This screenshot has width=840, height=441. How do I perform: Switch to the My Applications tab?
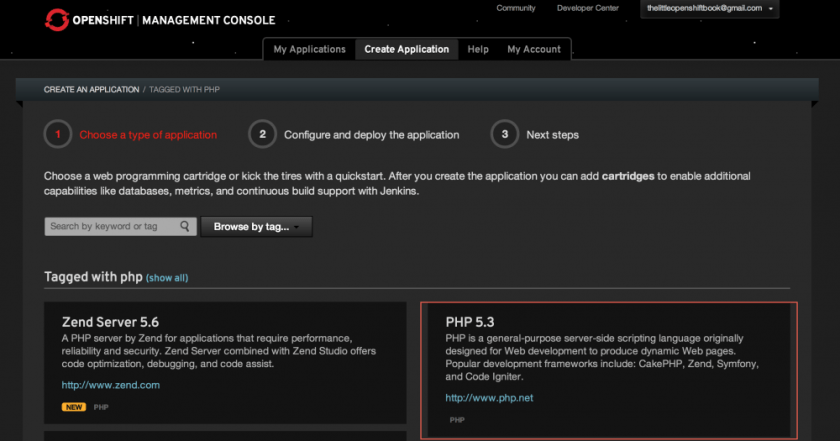(309, 49)
